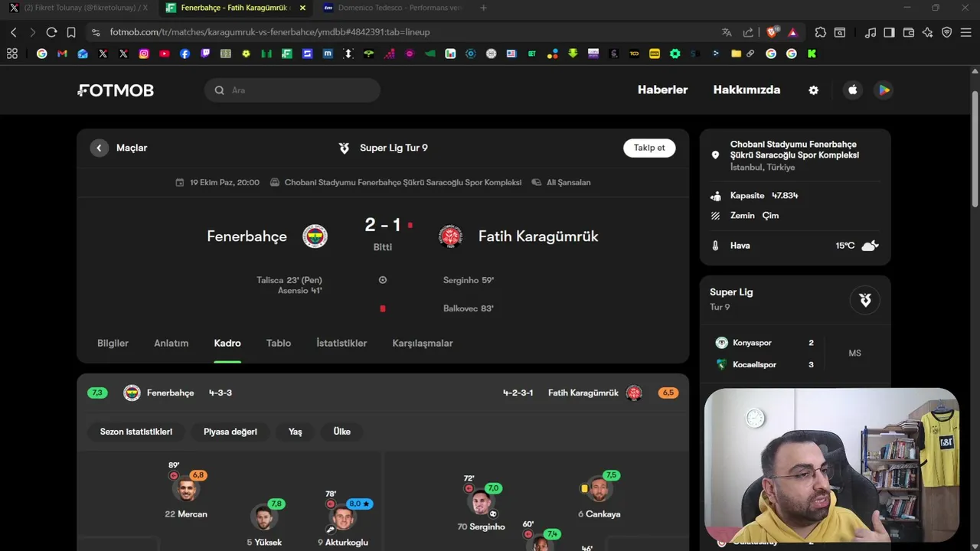Click the browser back arrow
This screenshot has height=551, width=980.
click(14, 32)
